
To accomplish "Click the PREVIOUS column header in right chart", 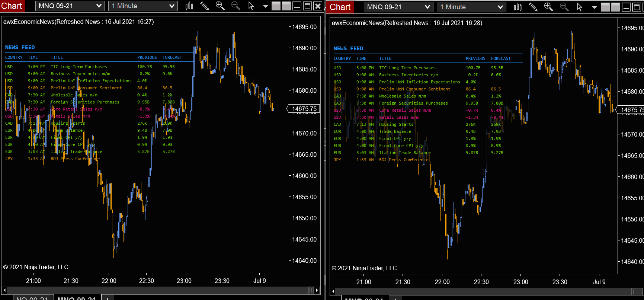I will (x=475, y=58).
